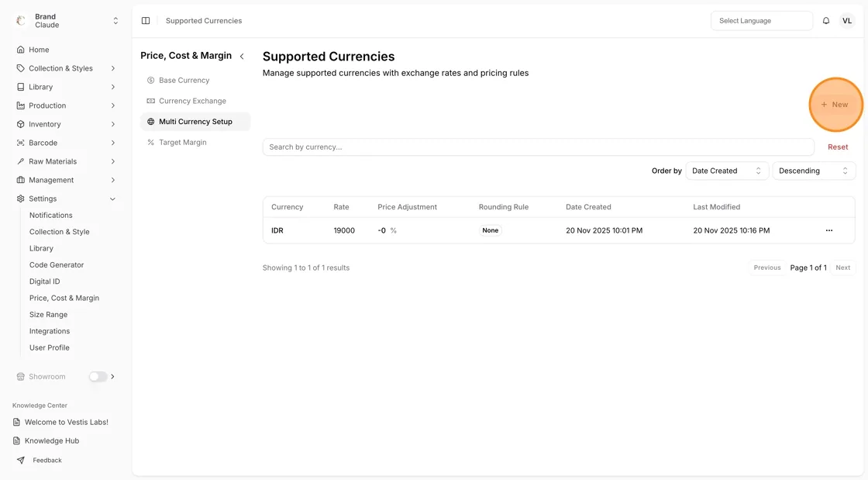Click the Collection & Styles tag icon
The width and height of the screenshot is (868, 480).
click(x=20, y=68)
